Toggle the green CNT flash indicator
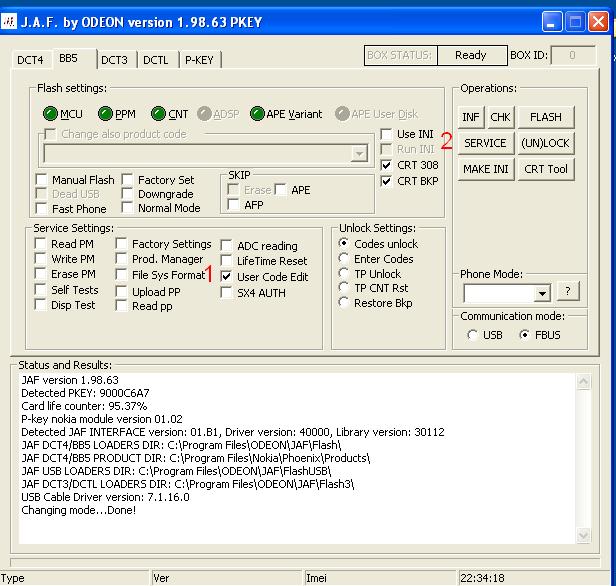Image resolution: width=616 pixels, height=586 pixels. 158,114
